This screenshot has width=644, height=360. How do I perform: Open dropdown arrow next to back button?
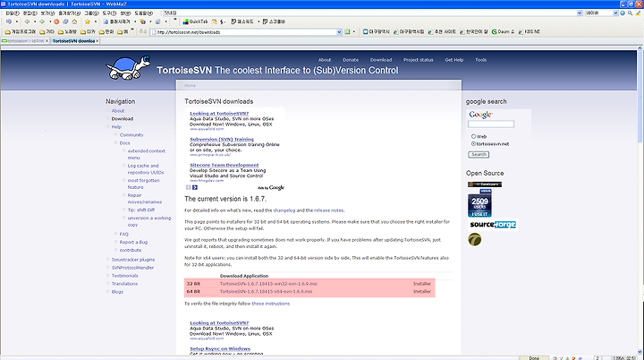click(35, 21)
